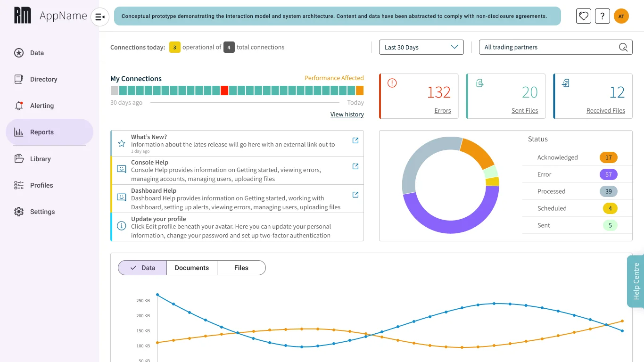Open the Help Centre side tab

[x=636, y=281]
